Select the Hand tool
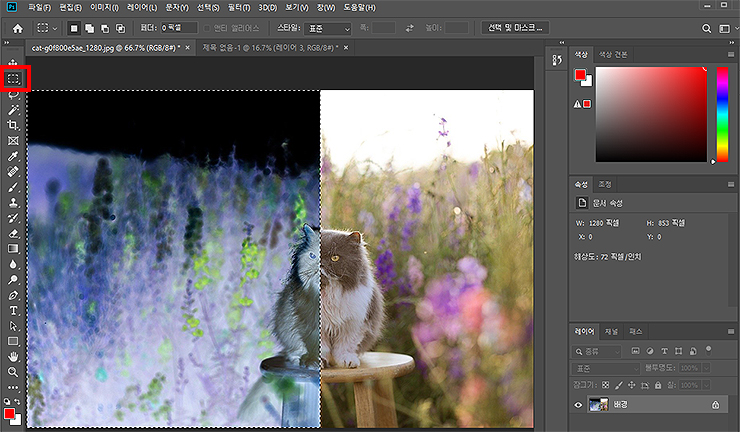Viewport: 740px width, 432px height. pos(13,356)
